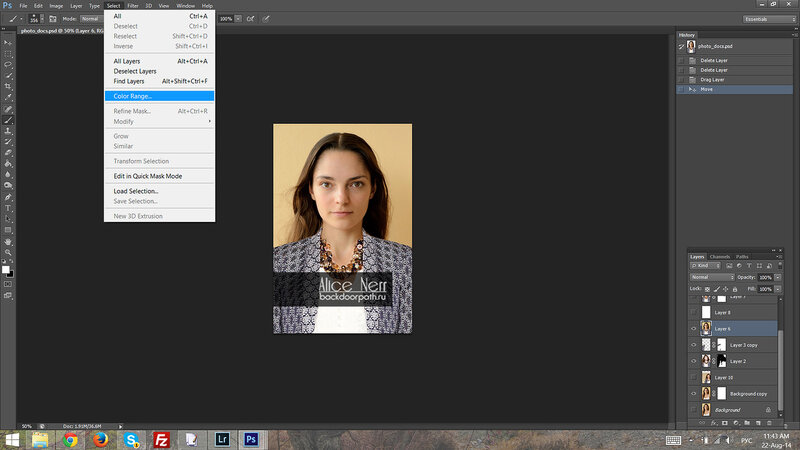This screenshot has width=800, height=450.
Task: Open the Essentials workspace dropdown
Action: tap(768, 19)
